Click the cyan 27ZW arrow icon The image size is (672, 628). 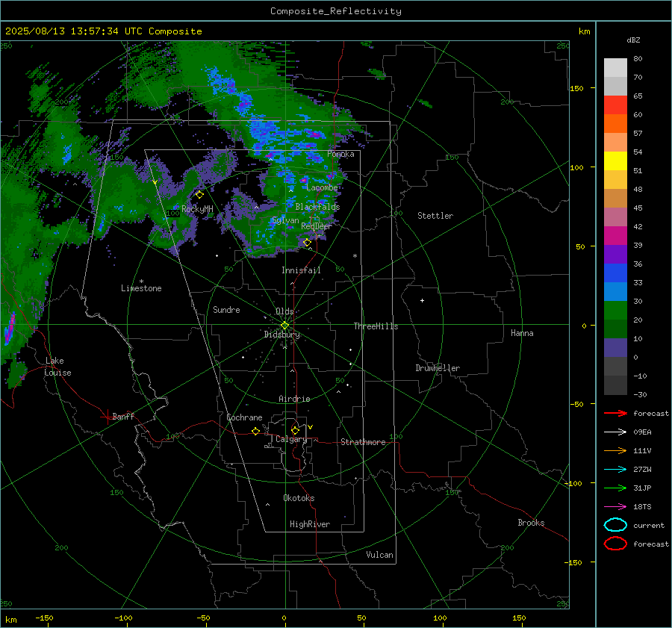click(x=615, y=470)
